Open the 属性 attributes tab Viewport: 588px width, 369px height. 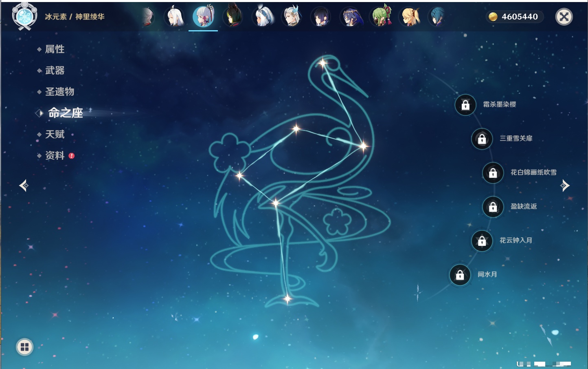point(55,49)
